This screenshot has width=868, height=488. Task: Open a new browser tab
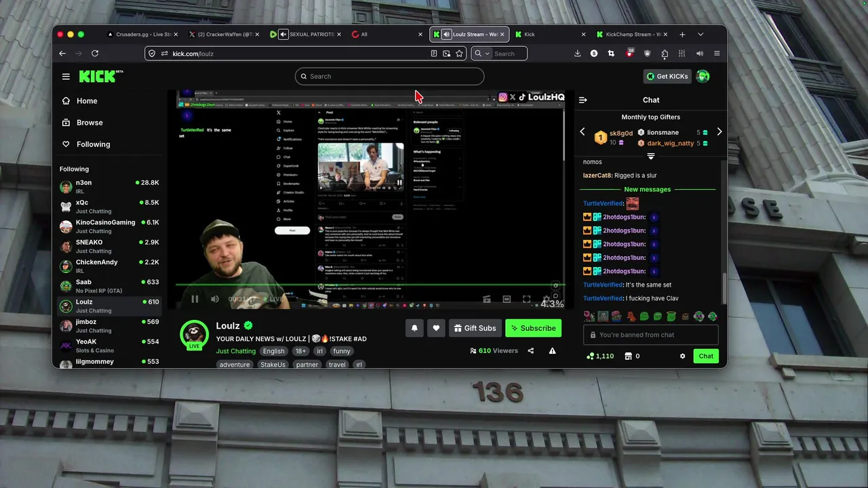tap(682, 35)
